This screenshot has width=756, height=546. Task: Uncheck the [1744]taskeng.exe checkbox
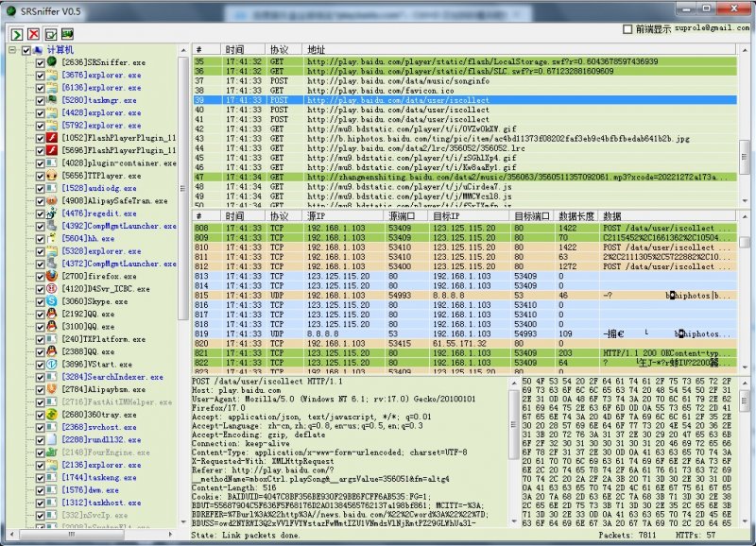click(x=41, y=478)
